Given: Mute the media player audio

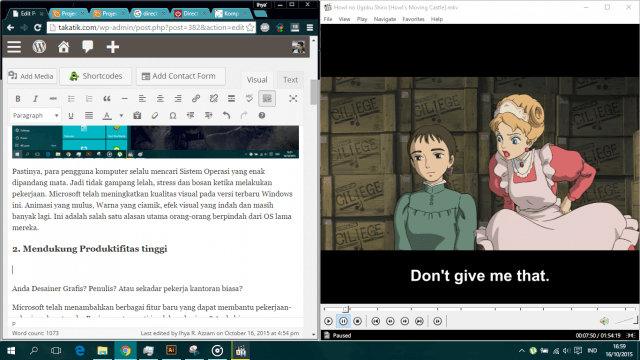Looking at the screenshot, I should [x=604, y=321].
